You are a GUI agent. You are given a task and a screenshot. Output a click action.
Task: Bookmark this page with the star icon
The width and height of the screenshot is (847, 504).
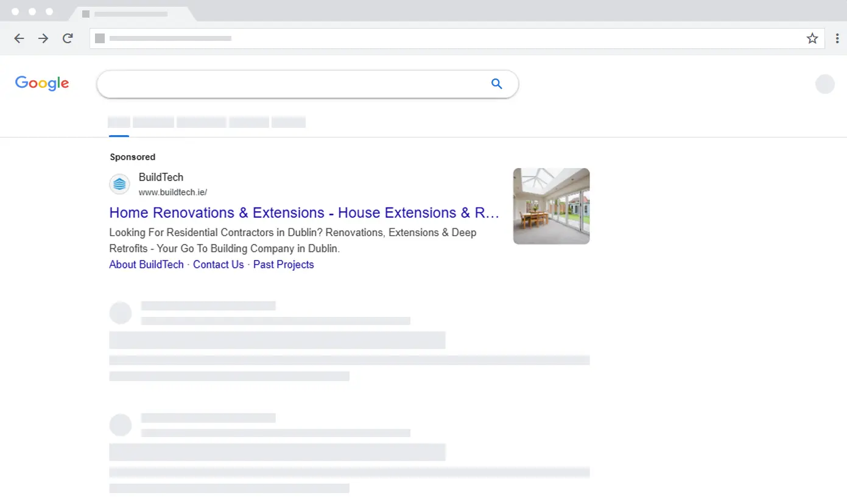pyautogui.click(x=812, y=38)
